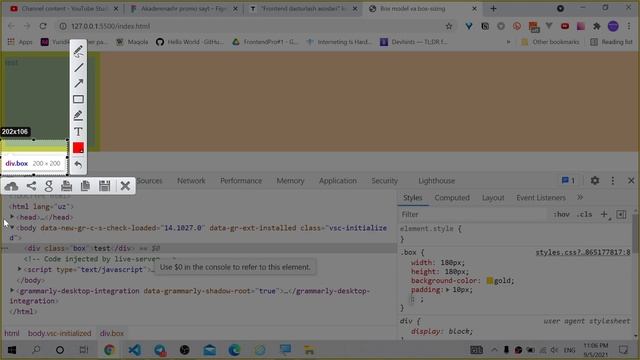Select the div.box breadcrumb
The height and width of the screenshot is (360, 640).
click(x=112, y=333)
